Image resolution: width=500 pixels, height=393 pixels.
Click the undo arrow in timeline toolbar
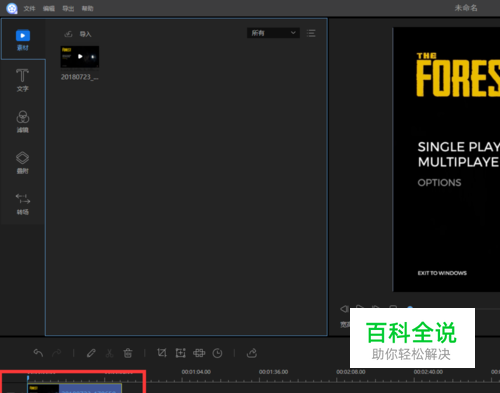coord(38,353)
